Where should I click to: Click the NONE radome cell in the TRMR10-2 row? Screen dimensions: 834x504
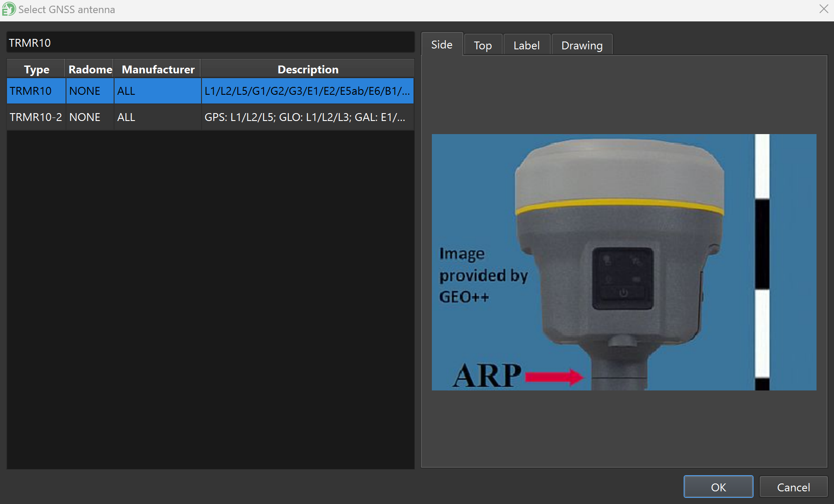85,117
